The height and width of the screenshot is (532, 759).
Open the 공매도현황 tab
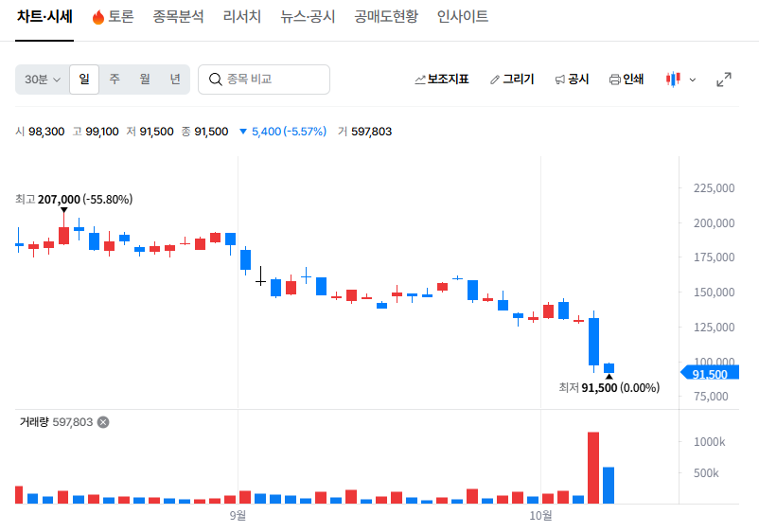(x=386, y=16)
